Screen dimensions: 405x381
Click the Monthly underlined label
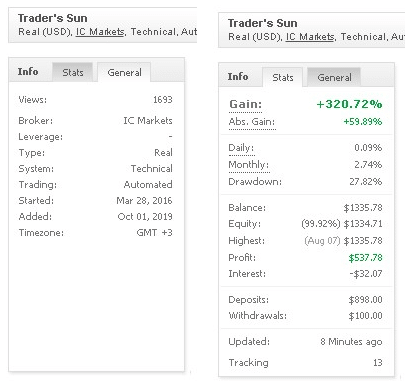pyautogui.click(x=249, y=165)
